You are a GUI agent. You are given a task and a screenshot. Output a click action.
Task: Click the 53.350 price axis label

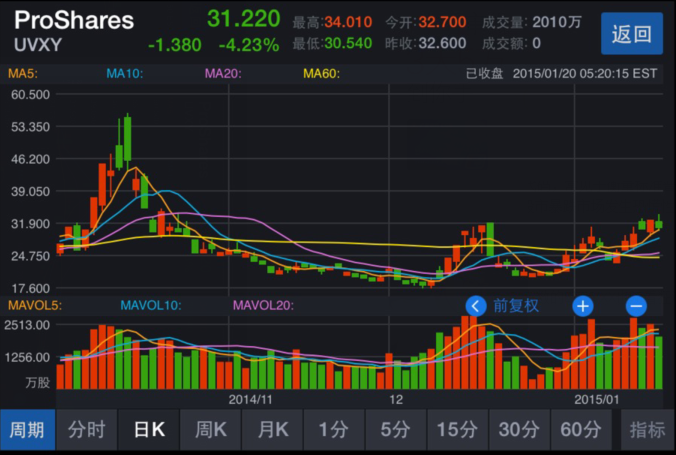(x=30, y=127)
